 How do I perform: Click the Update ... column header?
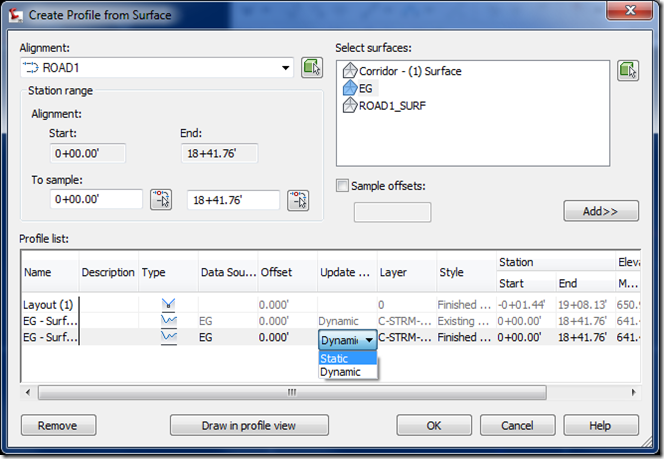(347, 272)
